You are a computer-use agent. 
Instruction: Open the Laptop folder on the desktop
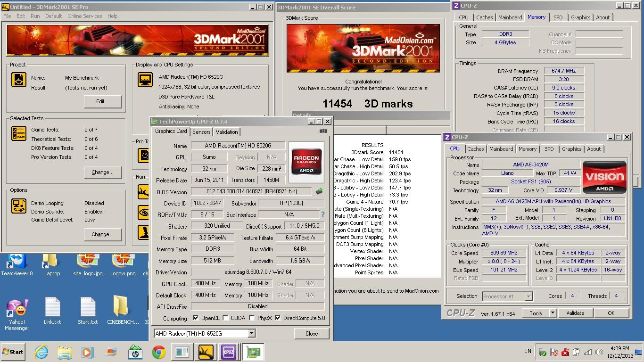(52, 265)
